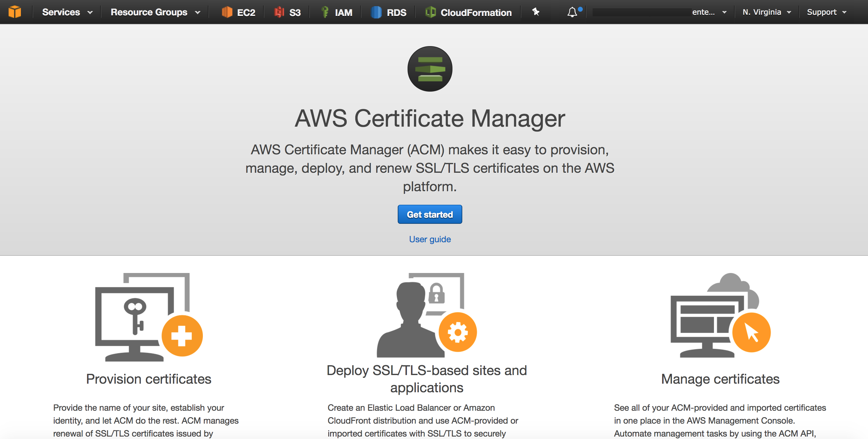Click the Deploy SSL/TLS person lock icon
This screenshot has height=439, width=868.
(427, 315)
